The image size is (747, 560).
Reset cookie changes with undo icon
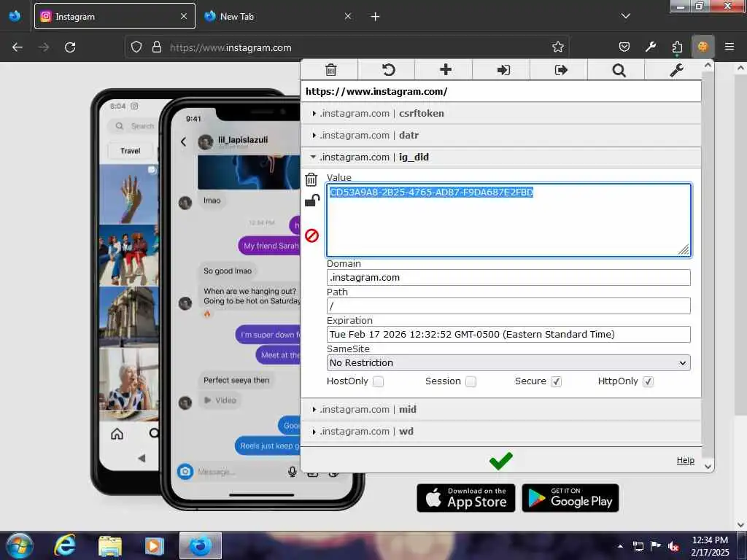point(388,70)
